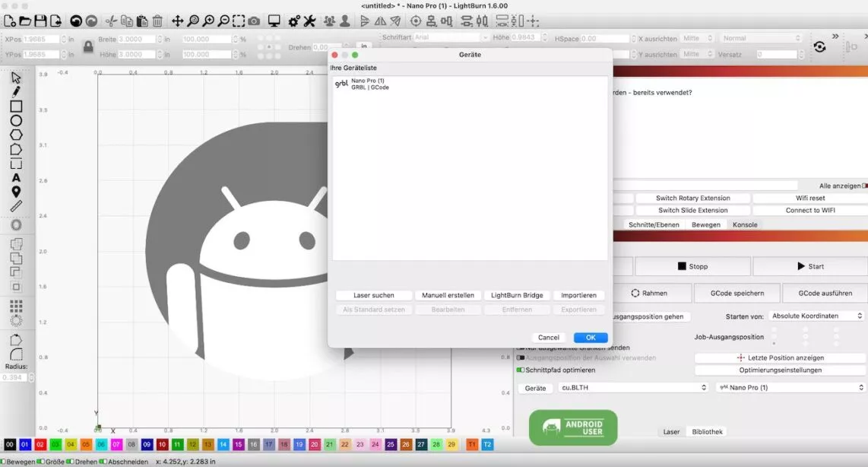Screen dimensions: 868x467
Task: Save the project with the floppy disk icon
Action: [x=40, y=21]
